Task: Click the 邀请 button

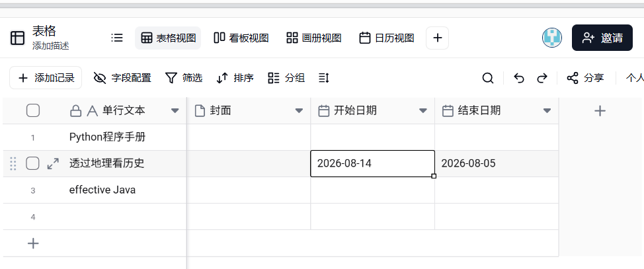Action: tap(602, 38)
